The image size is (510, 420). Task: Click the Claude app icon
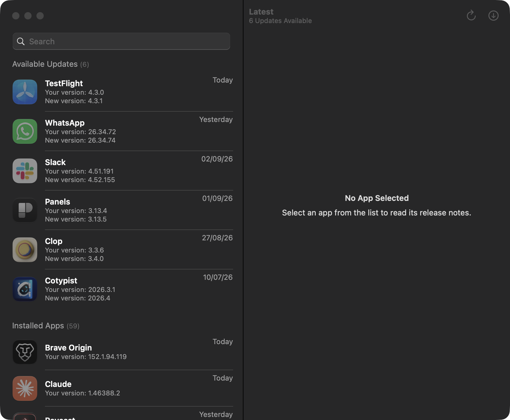pyautogui.click(x=25, y=388)
